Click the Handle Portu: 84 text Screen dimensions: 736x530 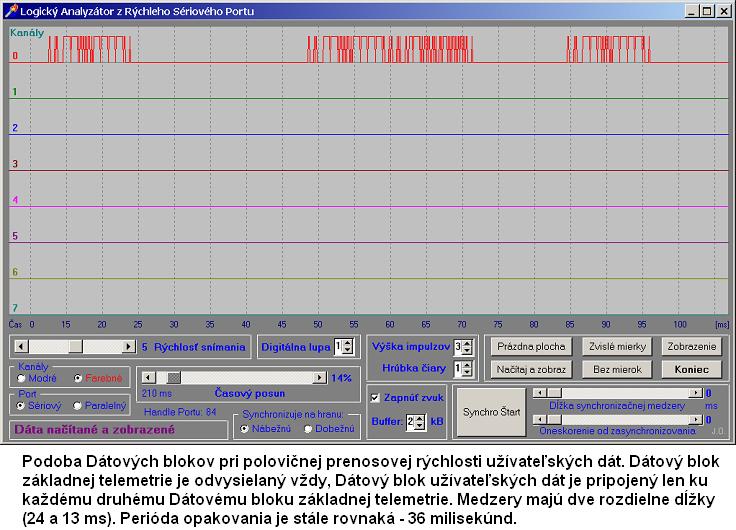point(180,412)
